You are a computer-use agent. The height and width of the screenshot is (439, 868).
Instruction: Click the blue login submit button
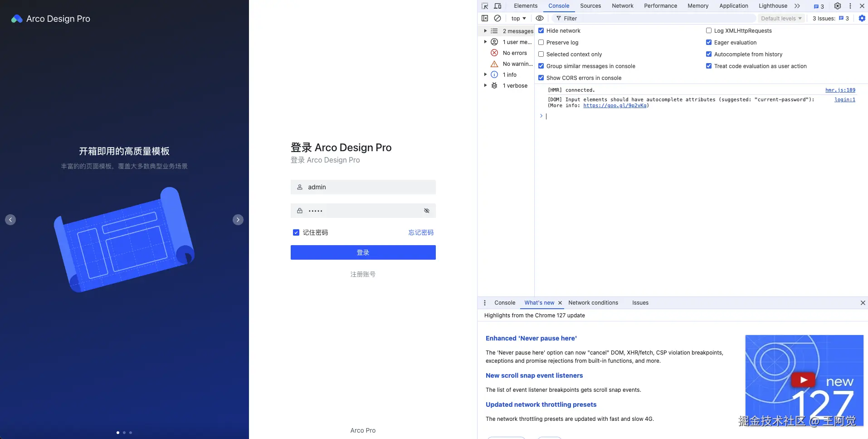coord(363,252)
